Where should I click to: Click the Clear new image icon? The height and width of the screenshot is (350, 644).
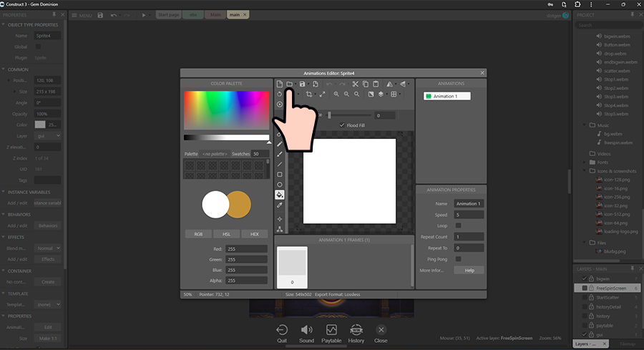280,84
